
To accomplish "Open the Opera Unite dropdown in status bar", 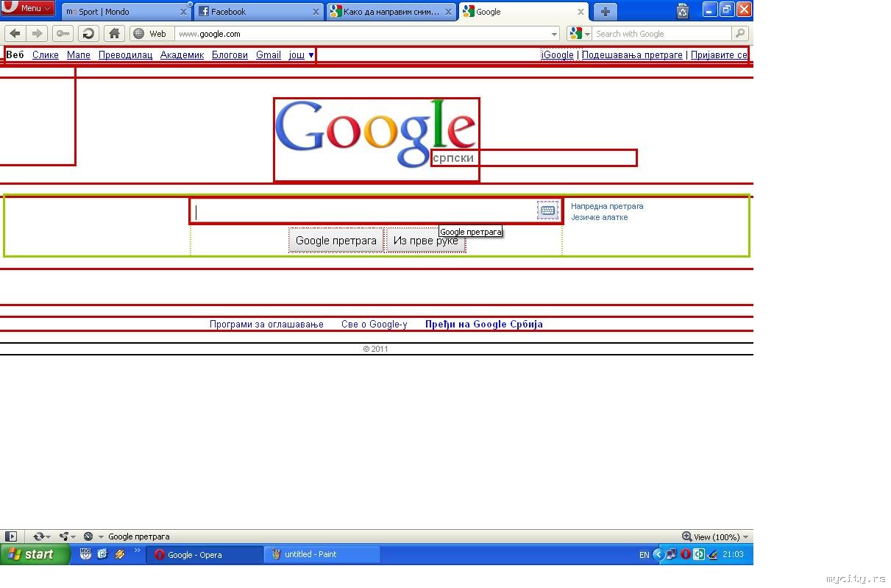I will tap(68, 537).
